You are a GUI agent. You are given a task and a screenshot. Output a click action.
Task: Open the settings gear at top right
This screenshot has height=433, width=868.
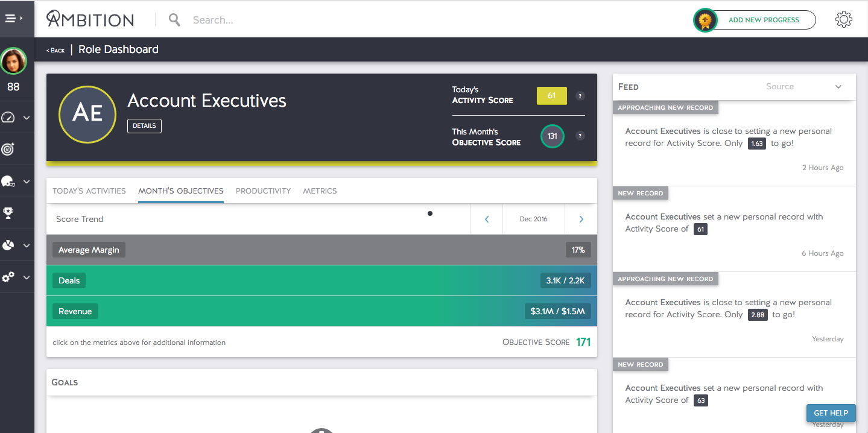coord(843,19)
